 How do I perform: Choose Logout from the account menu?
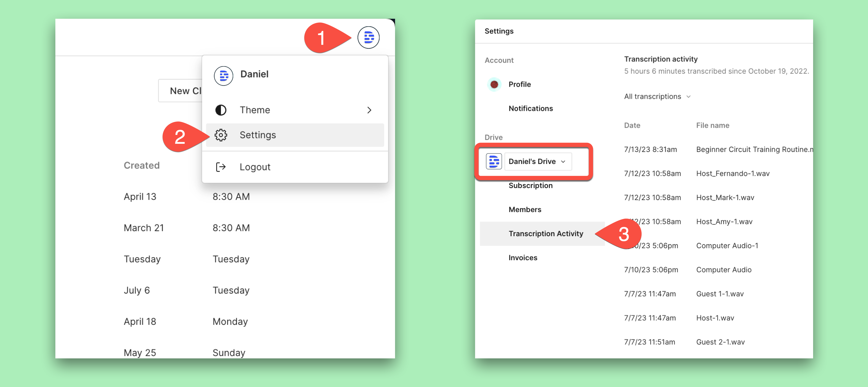point(295,167)
